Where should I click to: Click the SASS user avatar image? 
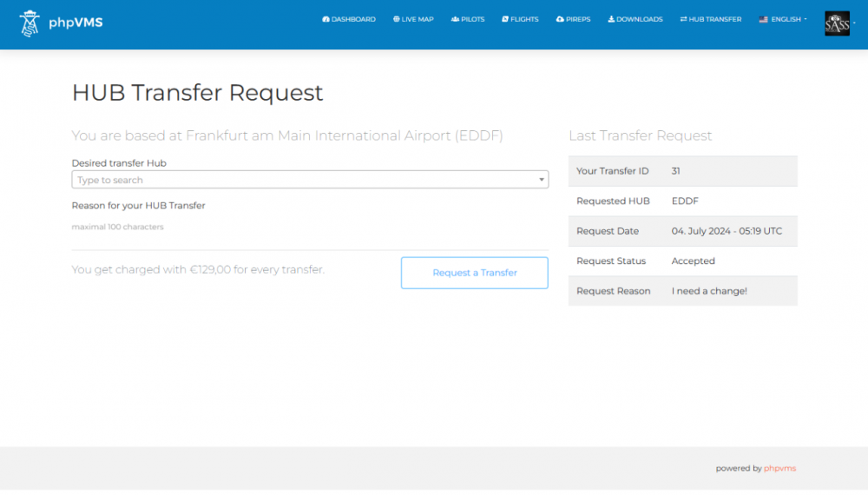tap(837, 23)
